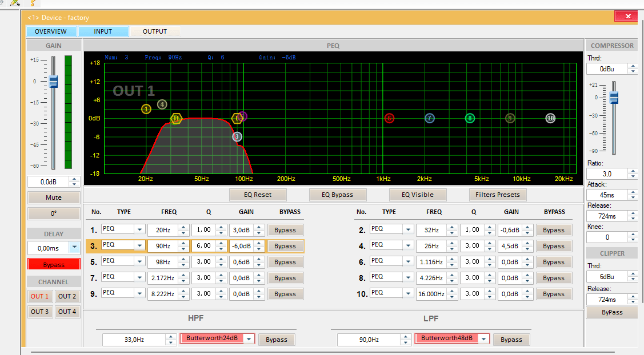
Task: Select red EQ node 6 on graph
Action: click(x=389, y=118)
